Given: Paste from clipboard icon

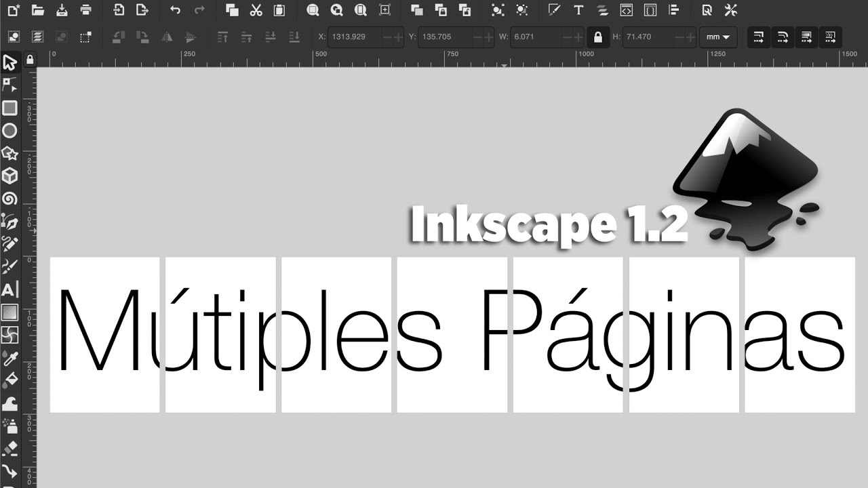Looking at the screenshot, I should pos(279,10).
